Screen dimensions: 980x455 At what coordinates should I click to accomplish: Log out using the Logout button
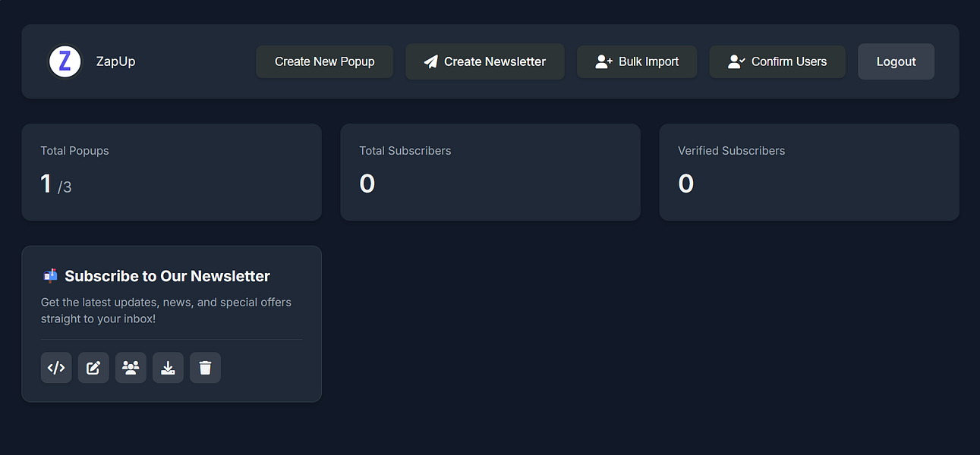click(x=896, y=61)
